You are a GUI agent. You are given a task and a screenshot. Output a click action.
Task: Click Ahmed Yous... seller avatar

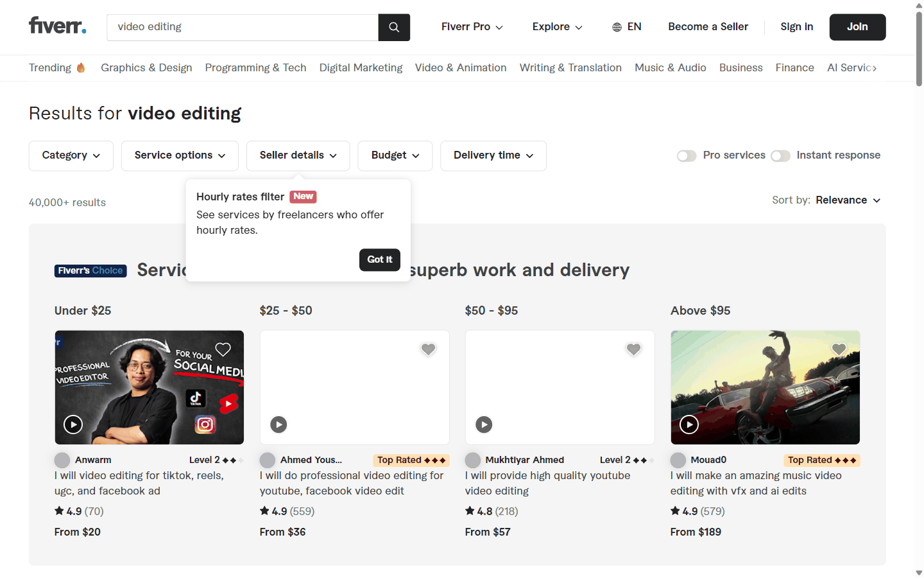tap(268, 460)
